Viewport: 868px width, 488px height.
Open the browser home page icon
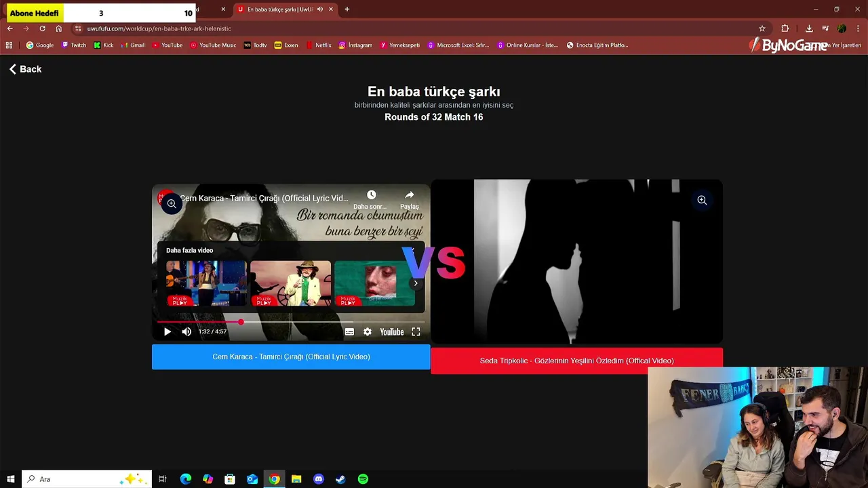click(x=59, y=28)
